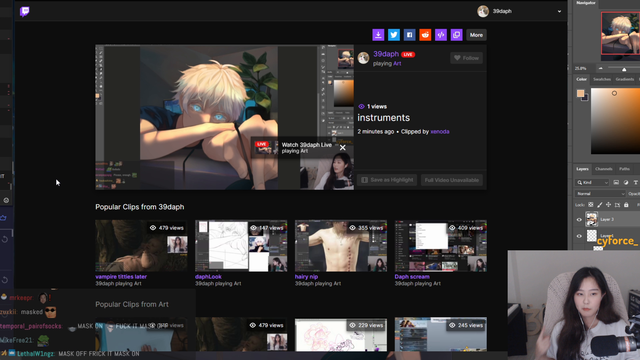The width and height of the screenshot is (640, 360).
Task: Click 39daph avatar next to clip title
Action: 363,58
